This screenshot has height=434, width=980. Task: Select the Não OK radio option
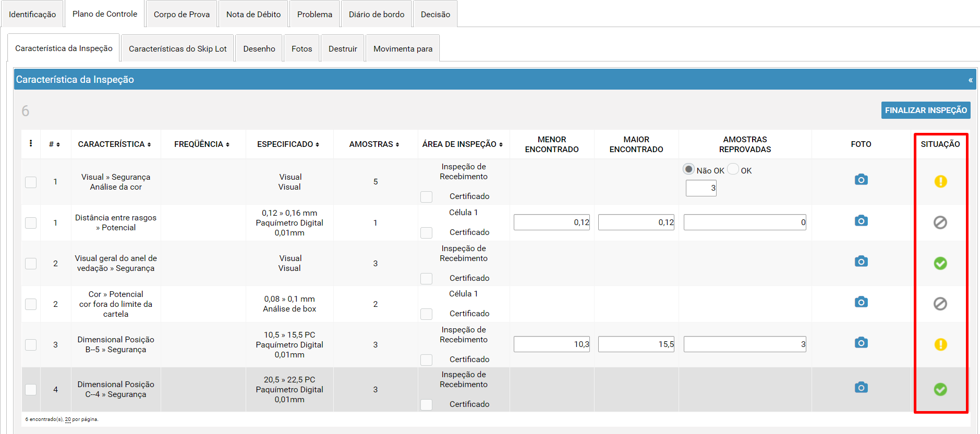(x=688, y=169)
